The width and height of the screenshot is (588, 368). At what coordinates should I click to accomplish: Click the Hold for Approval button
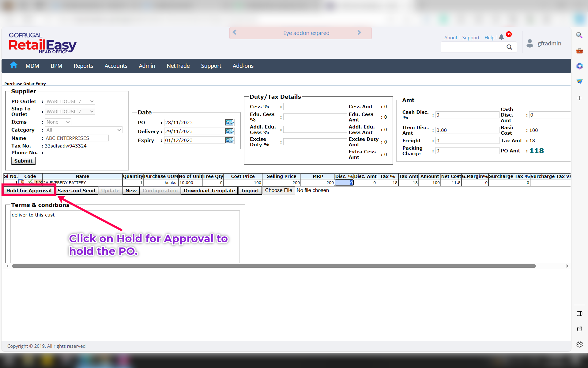click(x=29, y=190)
